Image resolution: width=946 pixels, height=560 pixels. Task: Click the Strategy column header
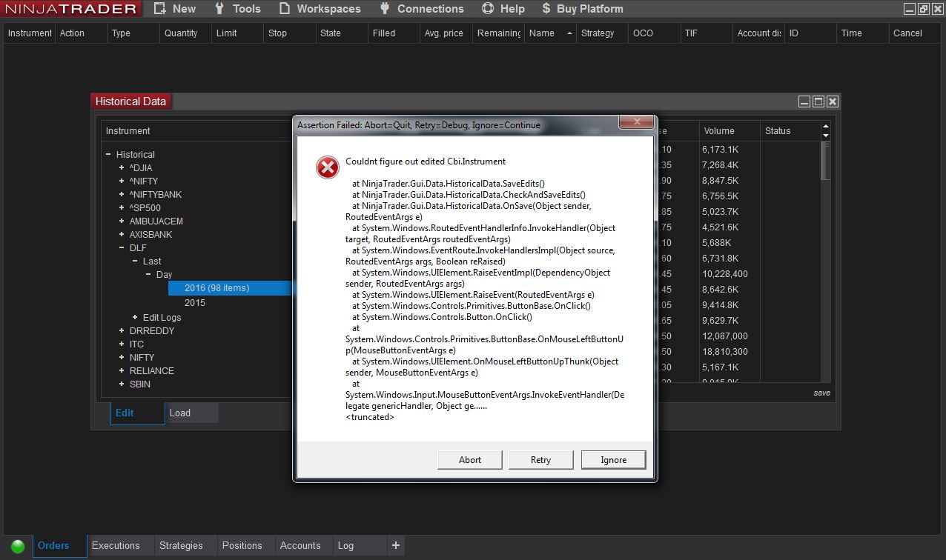coord(602,33)
